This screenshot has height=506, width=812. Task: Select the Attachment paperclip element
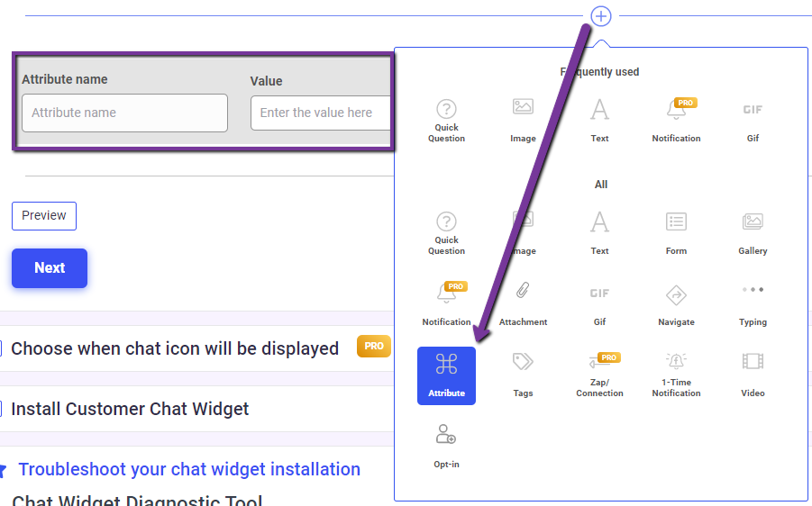click(523, 304)
